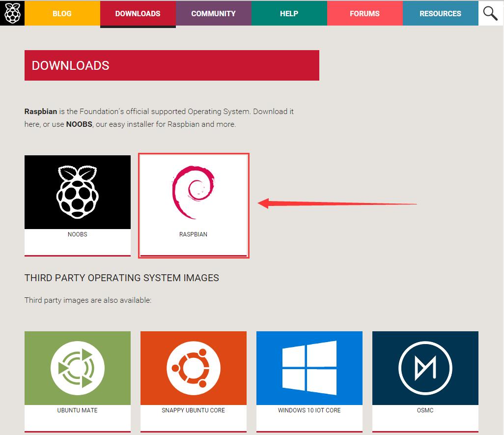The height and width of the screenshot is (435, 504).
Task: Open the Blog navigation tab
Action: (x=62, y=13)
